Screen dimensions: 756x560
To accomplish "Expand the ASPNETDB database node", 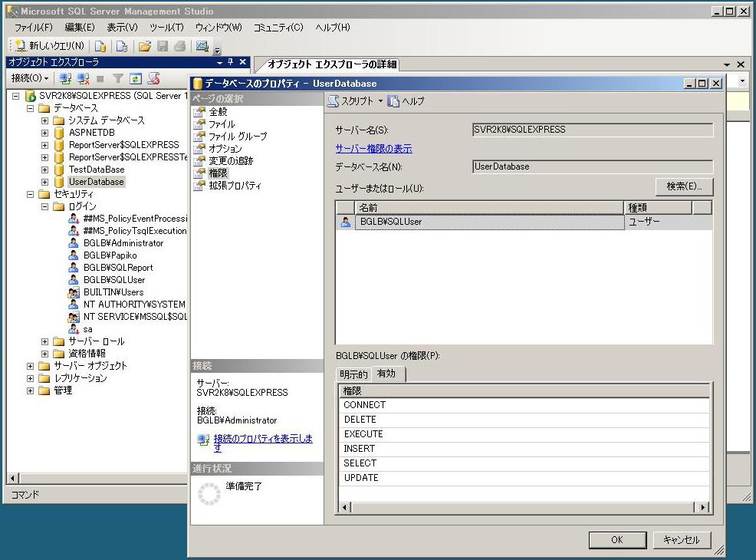I will point(44,133).
